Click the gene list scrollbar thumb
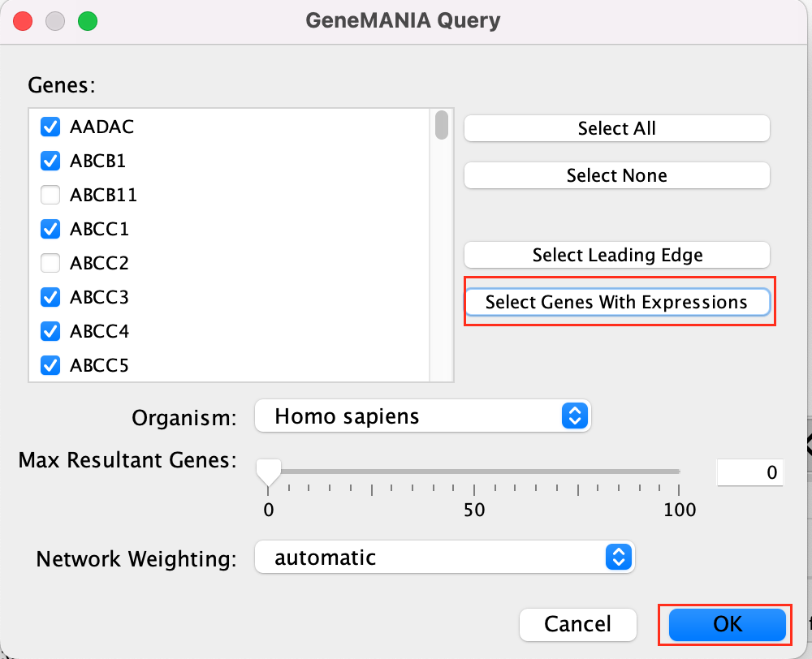This screenshot has height=659, width=812. coord(442,126)
